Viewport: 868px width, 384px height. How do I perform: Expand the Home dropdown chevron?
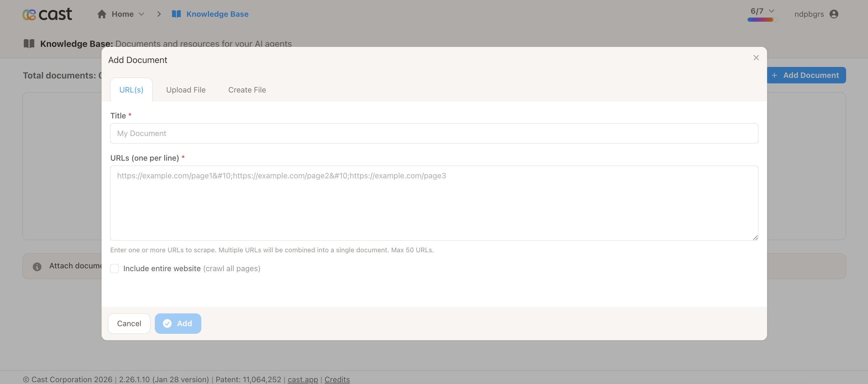point(141,14)
